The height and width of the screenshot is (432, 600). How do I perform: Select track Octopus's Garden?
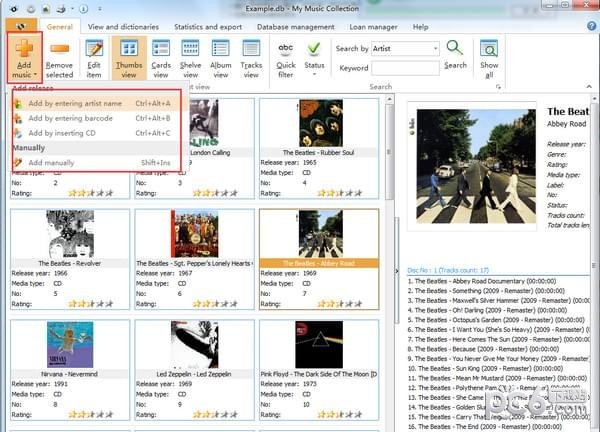(x=496, y=320)
